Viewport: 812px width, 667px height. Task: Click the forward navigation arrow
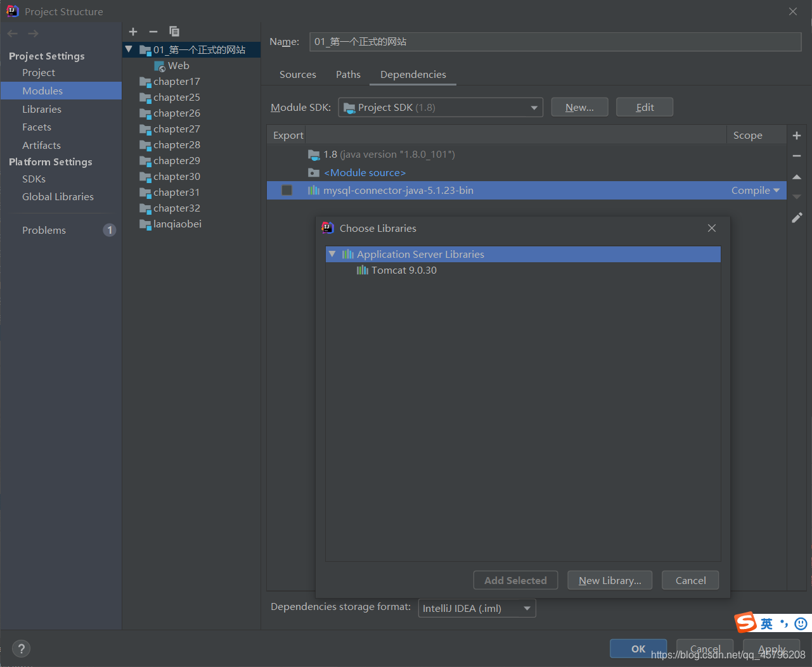(x=33, y=34)
